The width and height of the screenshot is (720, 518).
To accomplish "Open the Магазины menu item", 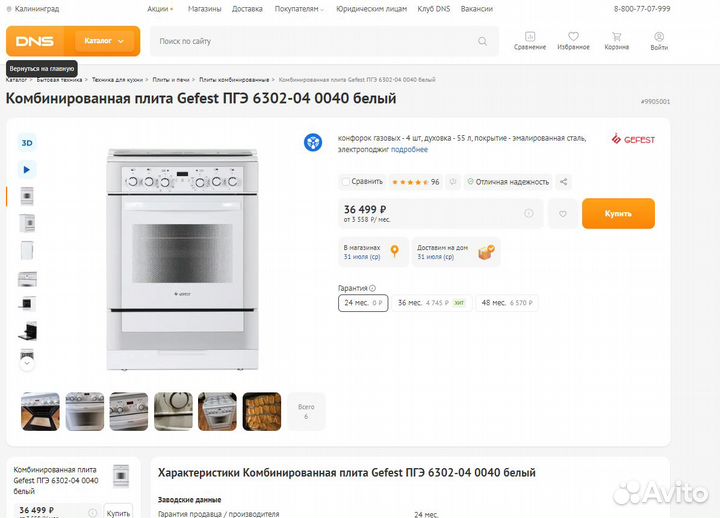I will point(204,8).
